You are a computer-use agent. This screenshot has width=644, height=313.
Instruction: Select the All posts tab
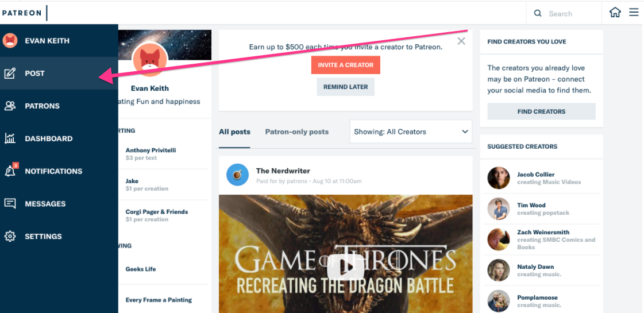pyautogui.click(x=234, y=132)
